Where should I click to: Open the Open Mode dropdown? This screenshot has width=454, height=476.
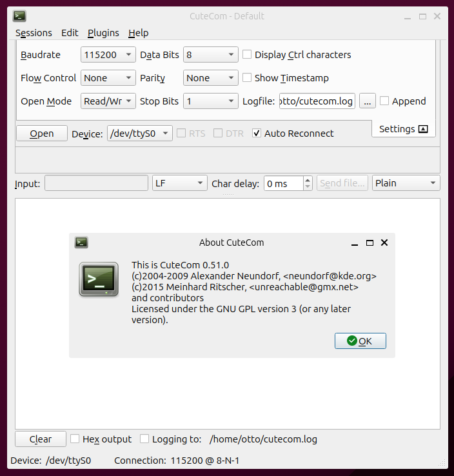tap(108, 101)
